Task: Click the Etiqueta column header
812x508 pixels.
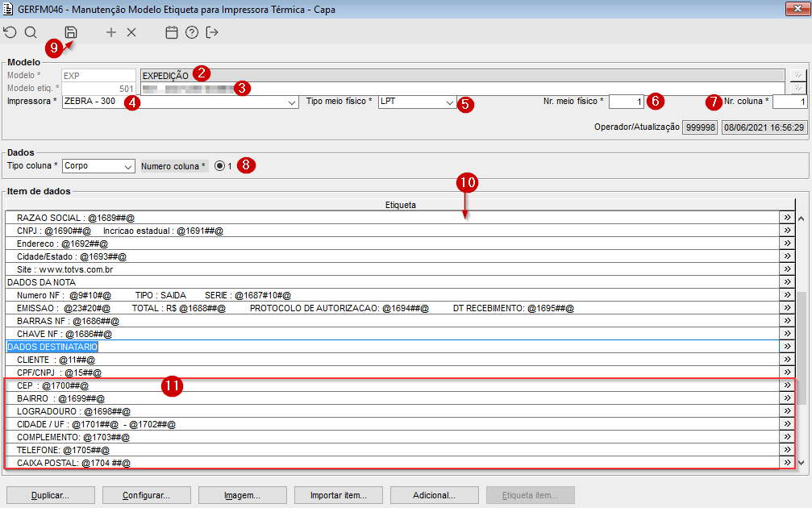Action: coord(400,205)
